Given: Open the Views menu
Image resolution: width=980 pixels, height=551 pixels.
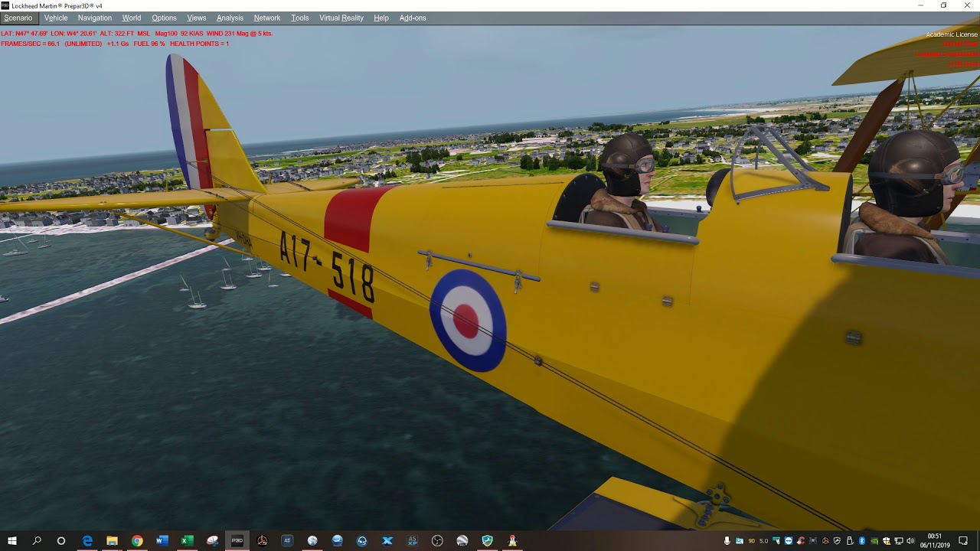Looking at the screenshot, I should (x=197, y=18).
